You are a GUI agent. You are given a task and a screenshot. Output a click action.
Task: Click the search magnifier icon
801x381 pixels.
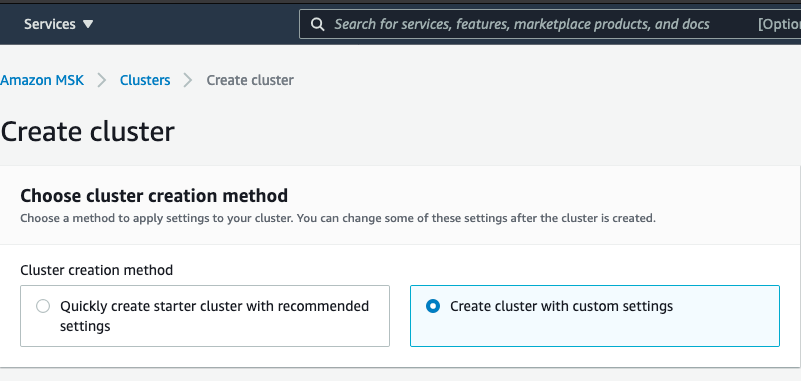pyautogui.click(x=317, y=24)
